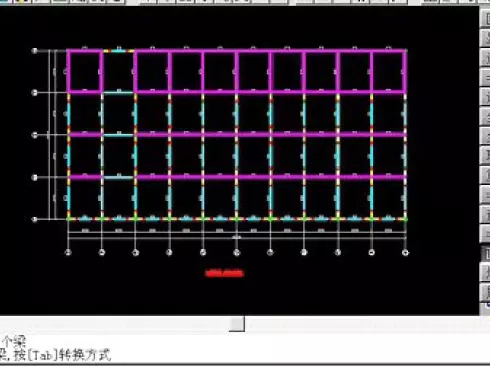Click the dark highlighted button in the right side menu
This screenshot has width=490, height=367.
coord(485,254)
